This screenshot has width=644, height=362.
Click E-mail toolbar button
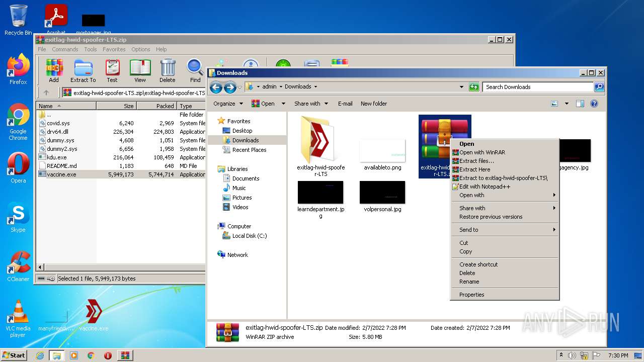coord(345,104)
